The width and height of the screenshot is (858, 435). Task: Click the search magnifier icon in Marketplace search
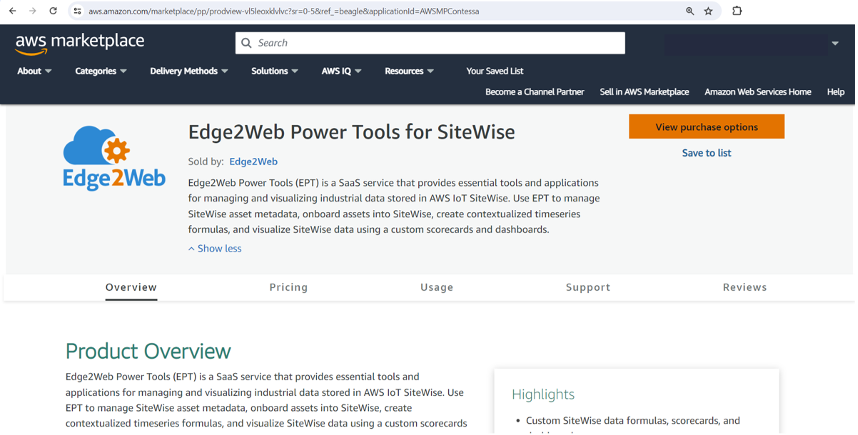tap(247, 43)
